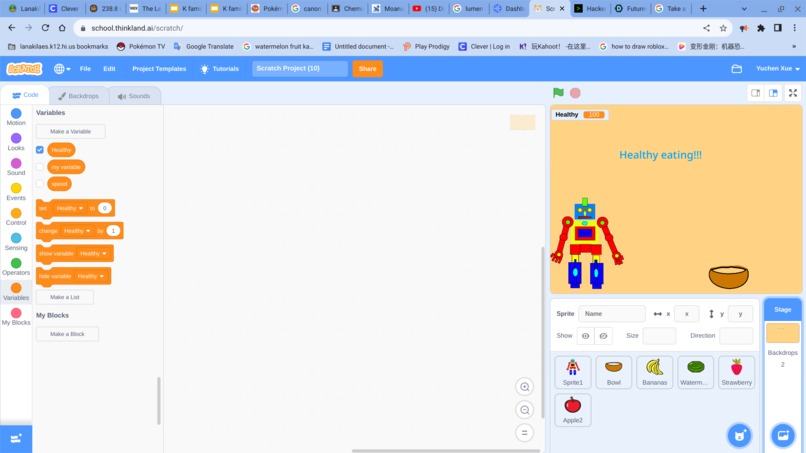Image resolution: width=806 pixels, height=453 pixels.
Task: Reset workspace zoom to default
Action: click(524, 433)
